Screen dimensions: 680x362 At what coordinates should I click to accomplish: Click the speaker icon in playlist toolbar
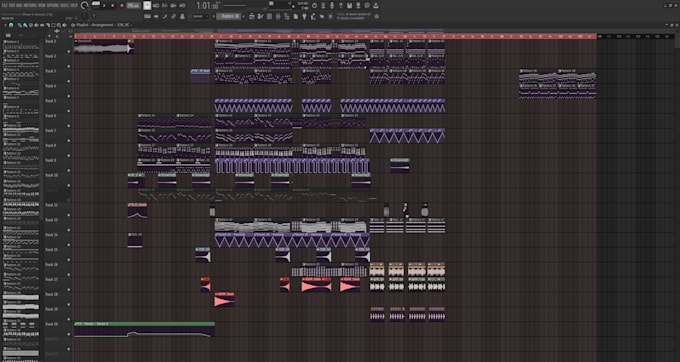[64, 25]
